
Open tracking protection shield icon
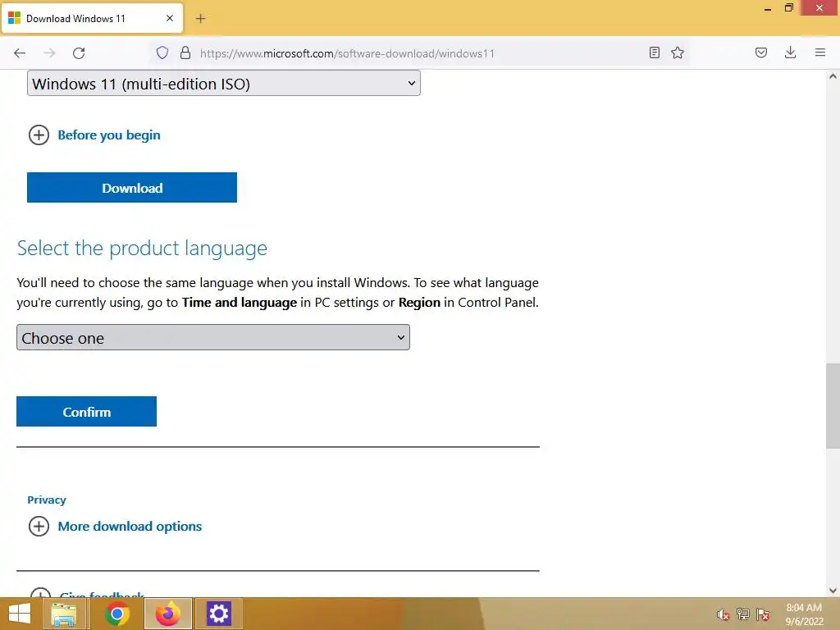coord(162,52)
